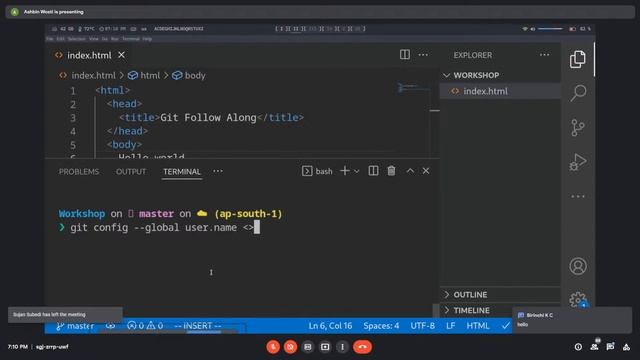The image size is (640, 360).
Task: Open the Search view in activity bar
Action: (x=578, y=93)
